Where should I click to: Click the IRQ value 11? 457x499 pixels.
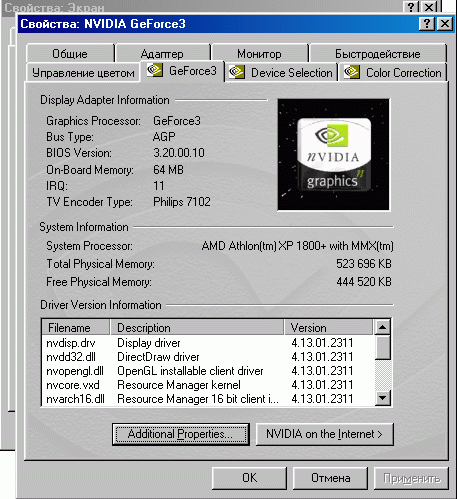(x=159, y=186)
